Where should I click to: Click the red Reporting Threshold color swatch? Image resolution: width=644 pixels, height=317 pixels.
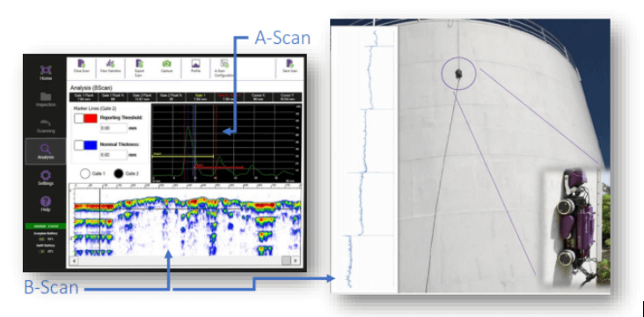tap(91, 119)
